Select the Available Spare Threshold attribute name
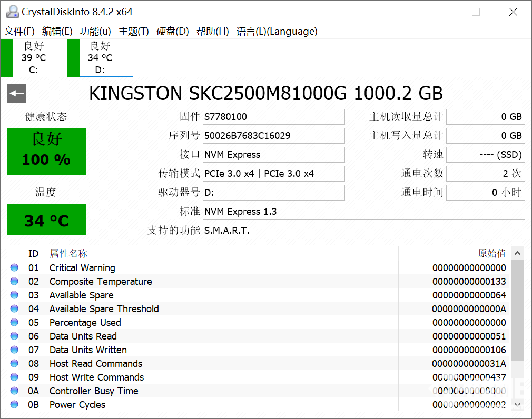 tap(104, 308)
